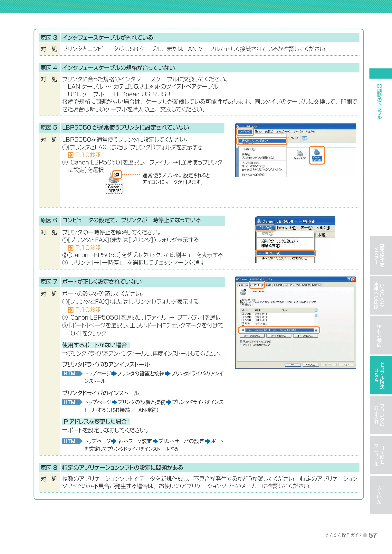Check the COM3: port checkbox
Viewport: 392px width, 554px height.
pyautogui.click(x=243, y=317)
